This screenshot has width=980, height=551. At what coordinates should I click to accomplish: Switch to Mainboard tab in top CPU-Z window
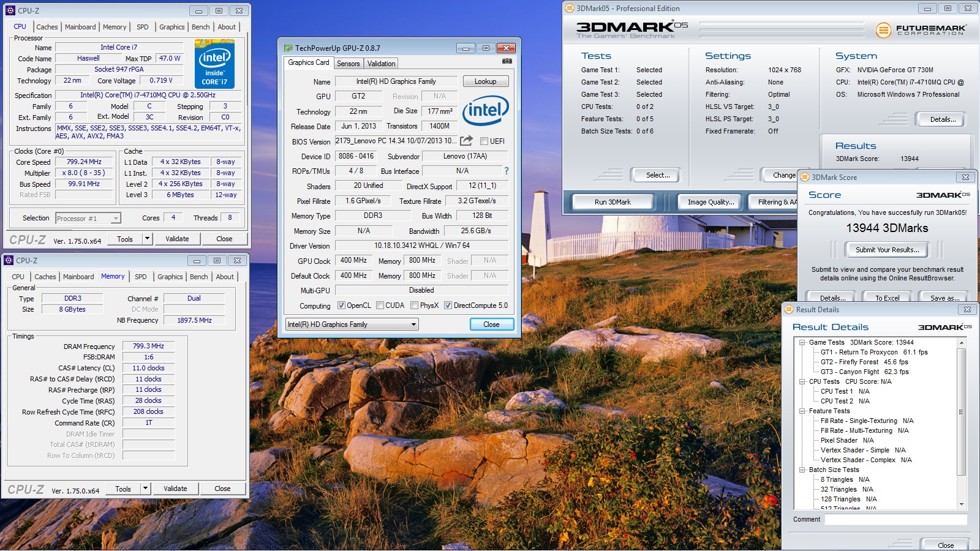click(x=80, y=27)
